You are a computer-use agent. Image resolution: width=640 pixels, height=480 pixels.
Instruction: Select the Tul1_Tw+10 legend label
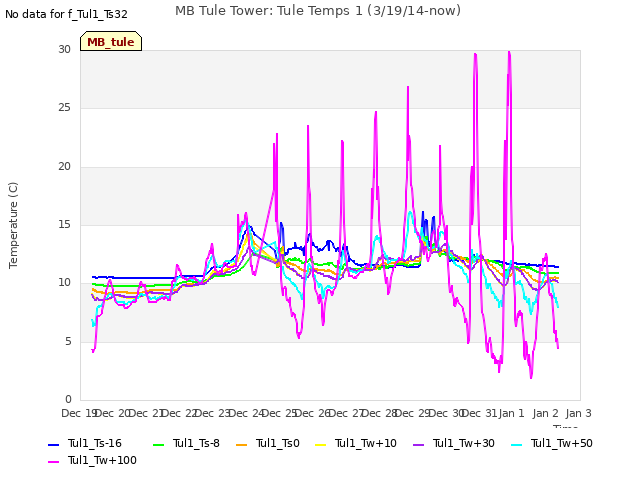[366, 443]
